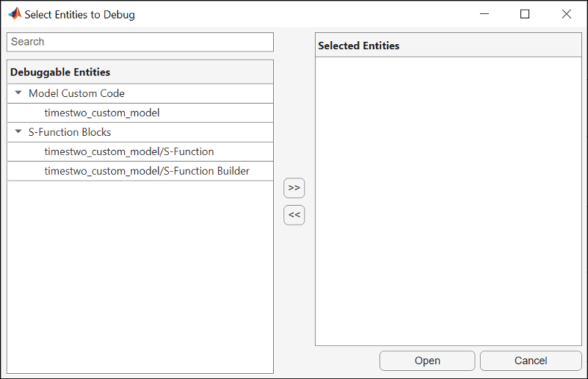Click the Open button
Viewport: 588px width, 379px height.
click(427, 361)
